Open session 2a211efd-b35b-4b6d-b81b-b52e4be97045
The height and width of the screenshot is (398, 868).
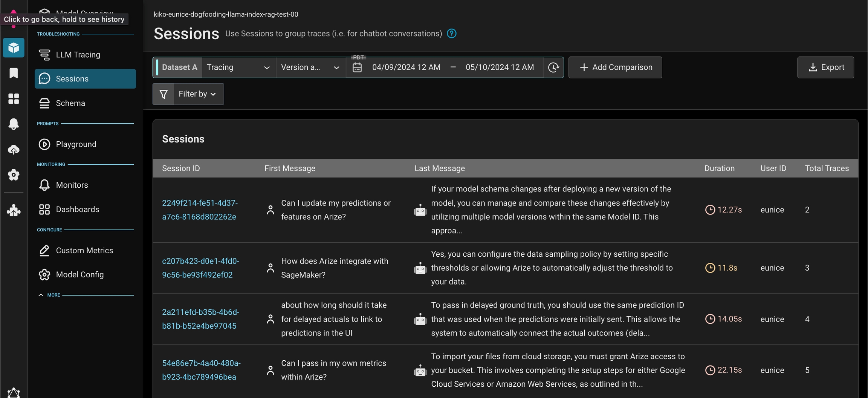coord(200,319)
